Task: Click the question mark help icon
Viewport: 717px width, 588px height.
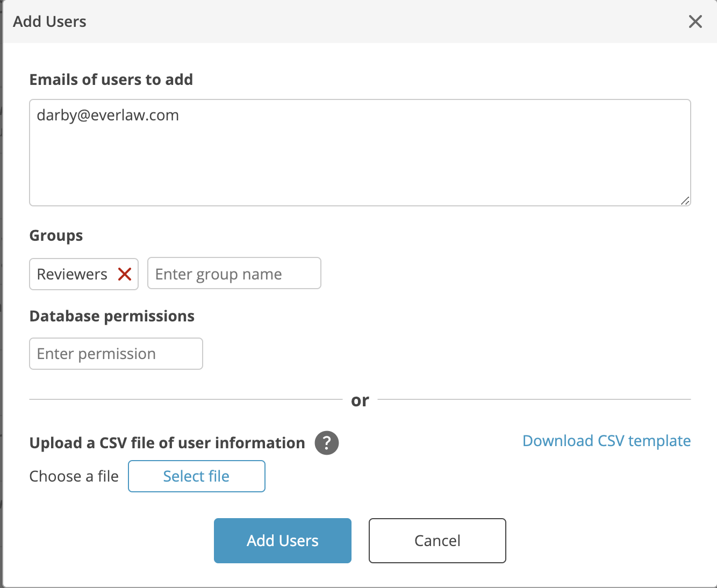Action: coord(326,443)
